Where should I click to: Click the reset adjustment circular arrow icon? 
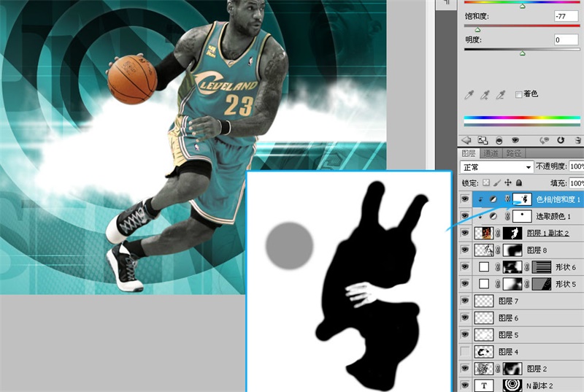(x=561, y=139)
